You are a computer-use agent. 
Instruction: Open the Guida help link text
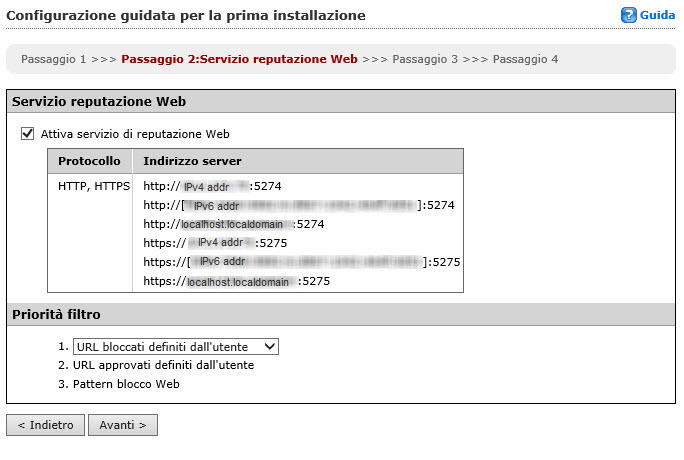pos(657,16)
